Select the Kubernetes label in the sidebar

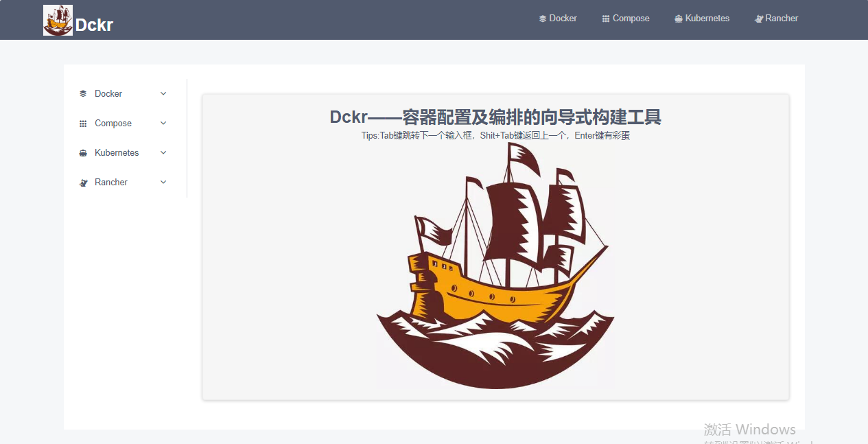pos(117,153)
